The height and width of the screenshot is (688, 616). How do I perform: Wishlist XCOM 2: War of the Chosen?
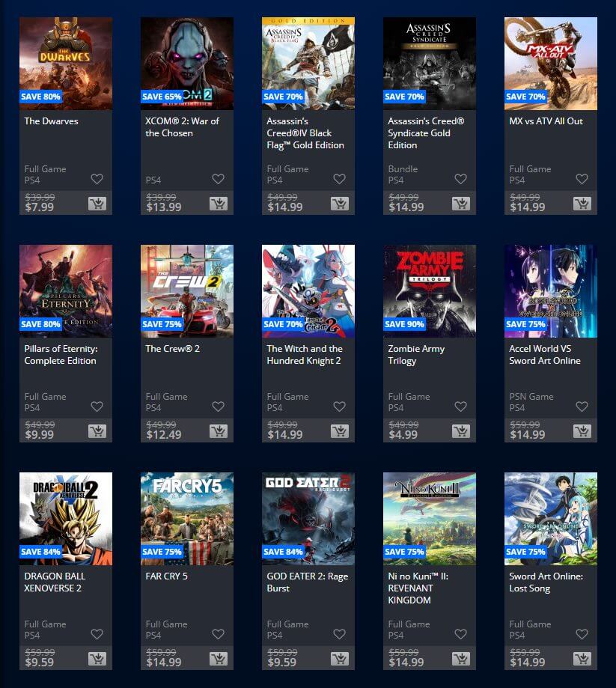pos(218,179)
